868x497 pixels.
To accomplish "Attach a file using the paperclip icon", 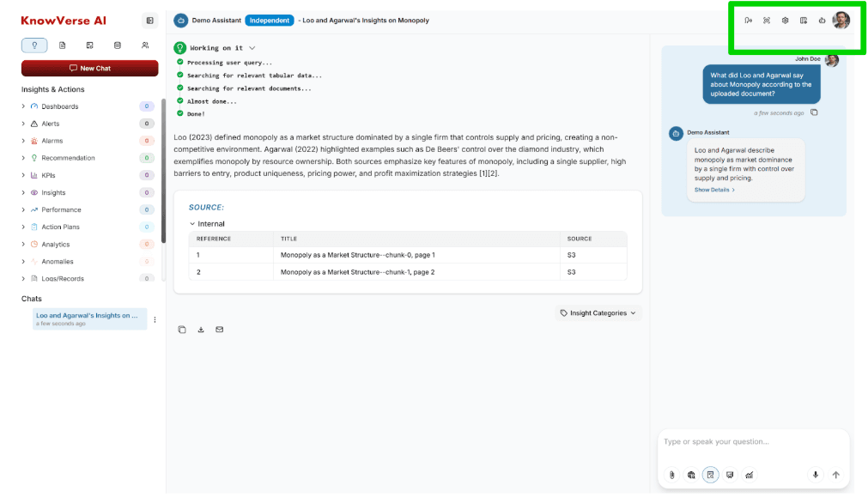I will (672, 475).
